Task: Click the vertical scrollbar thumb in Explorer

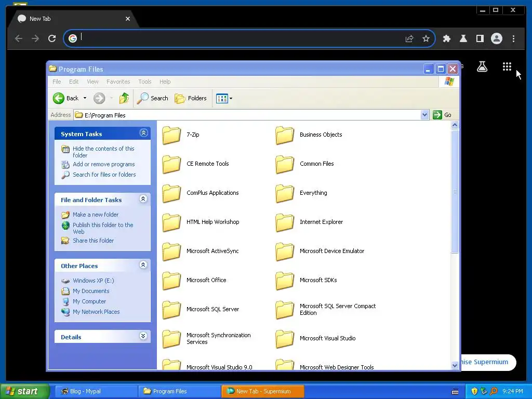Action: tap(455, 191)
